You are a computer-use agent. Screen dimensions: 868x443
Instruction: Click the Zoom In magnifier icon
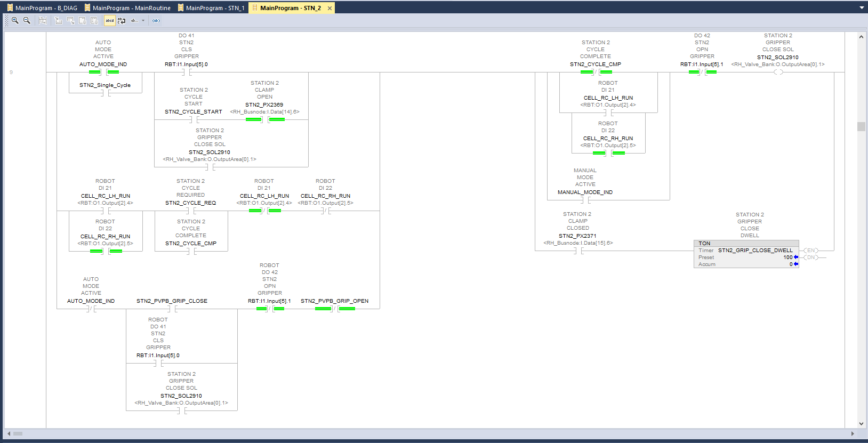point(15,20)
